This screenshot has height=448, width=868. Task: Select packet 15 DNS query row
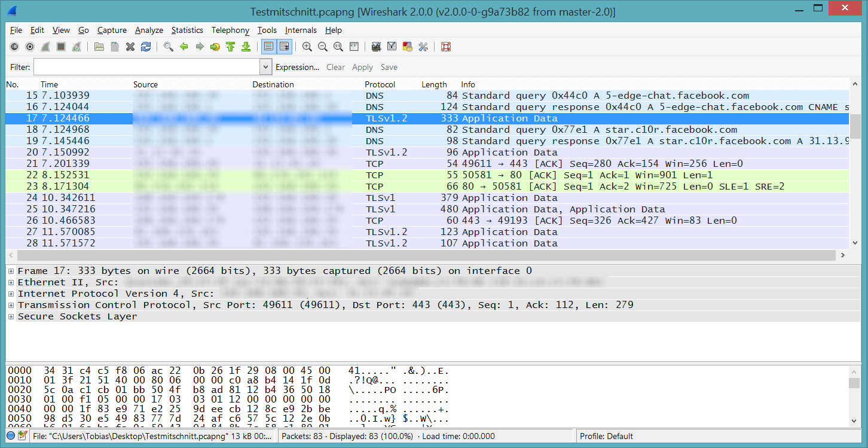pyautogui.click(x=427, y=96)
